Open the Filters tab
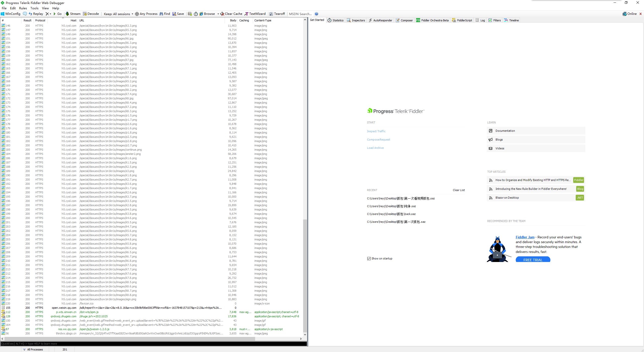This screenshot has width=644, height=352. 495,20
